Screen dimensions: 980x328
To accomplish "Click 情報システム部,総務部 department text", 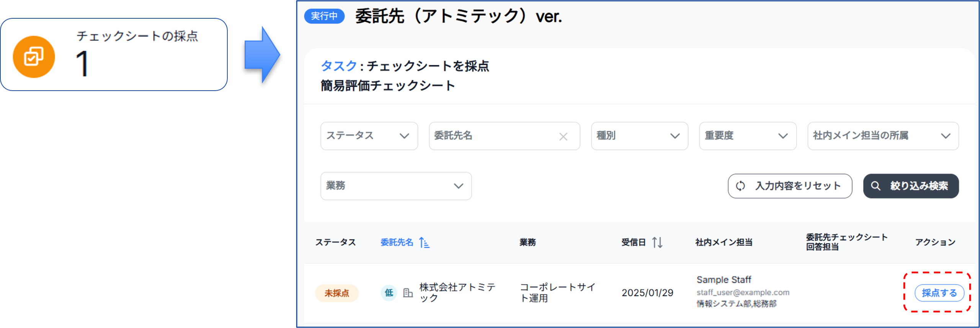I will pos(736,304).
